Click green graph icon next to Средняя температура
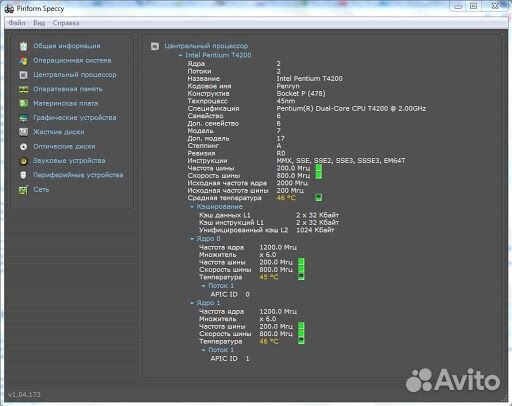The image size is (512, 406). coord(318,198)
